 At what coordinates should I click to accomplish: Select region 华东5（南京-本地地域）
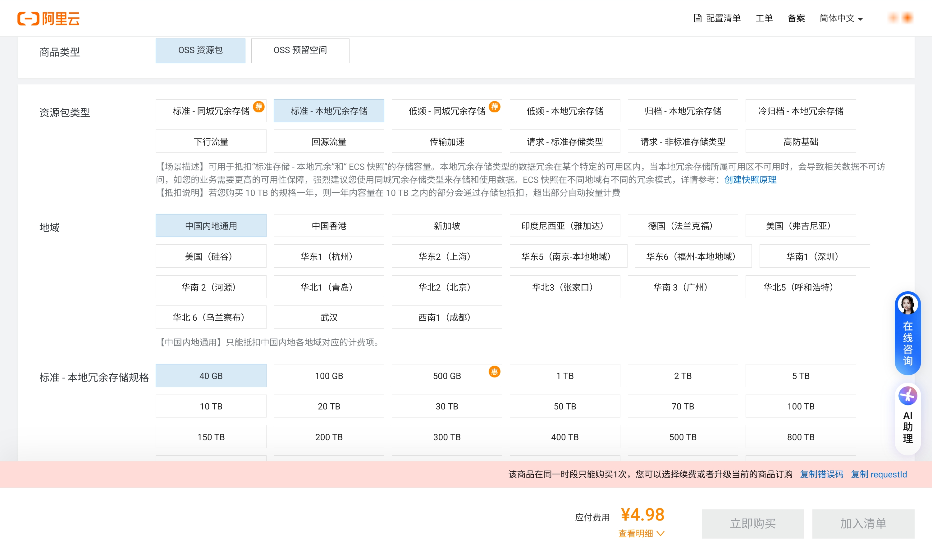tap(568, 256)
